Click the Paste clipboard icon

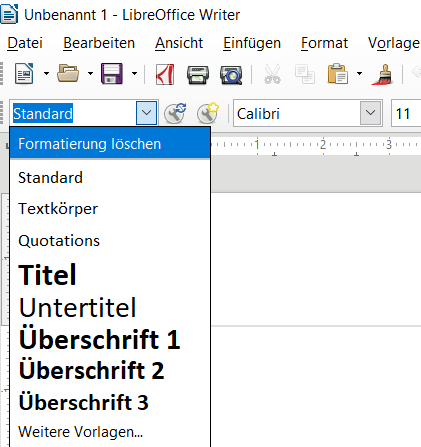(x=338, y=74)
